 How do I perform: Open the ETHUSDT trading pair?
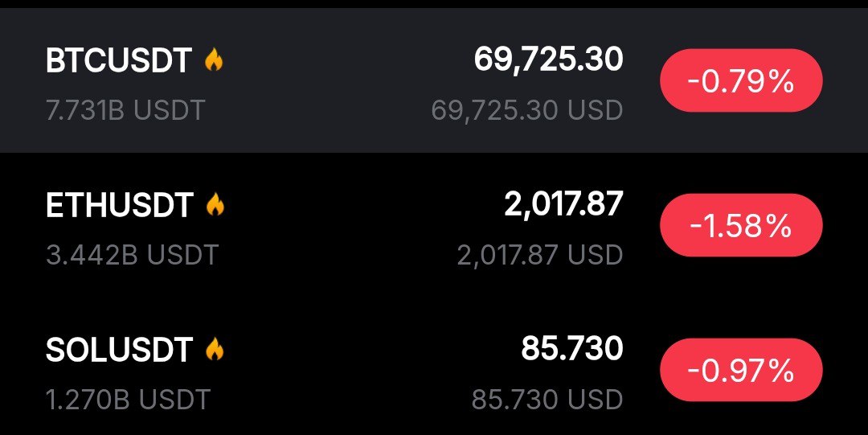[x=119, y=206]
